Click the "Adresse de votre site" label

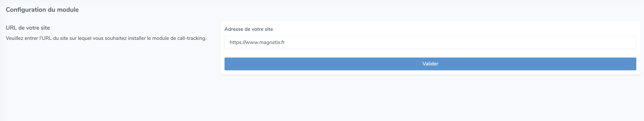[248, 29]
